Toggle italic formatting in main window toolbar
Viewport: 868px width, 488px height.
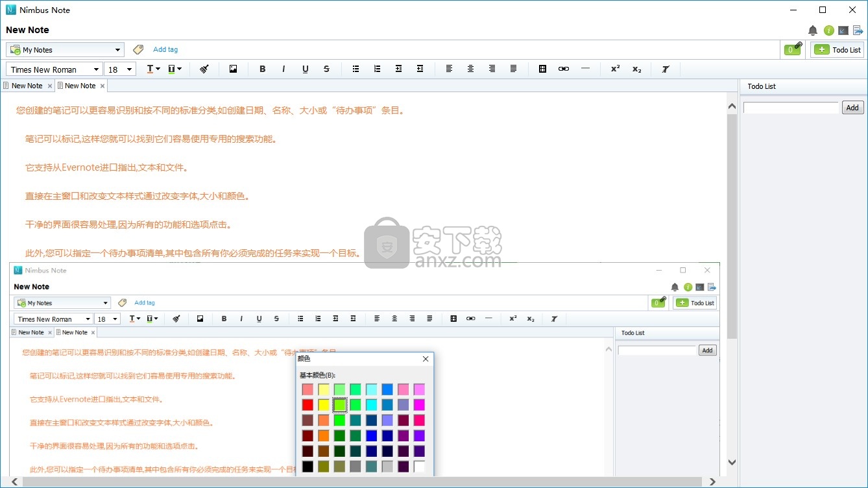(283, 69)
